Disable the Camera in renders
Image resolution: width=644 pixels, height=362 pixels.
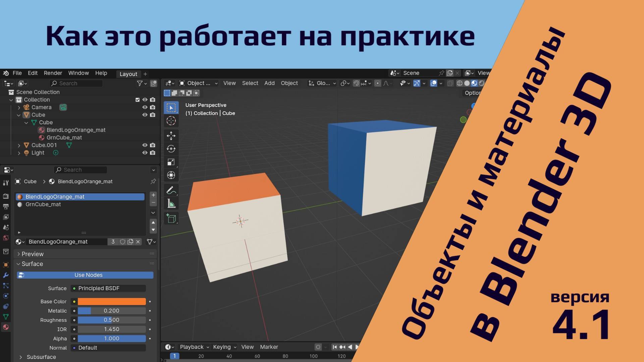(153, 107)
